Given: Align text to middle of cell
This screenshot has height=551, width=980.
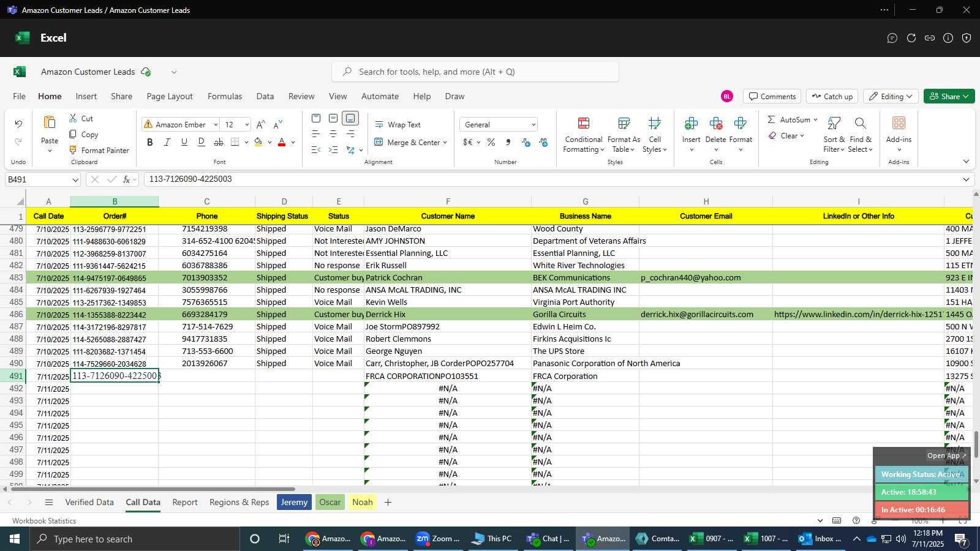Looking at the screenshot, I should (333, 118).
